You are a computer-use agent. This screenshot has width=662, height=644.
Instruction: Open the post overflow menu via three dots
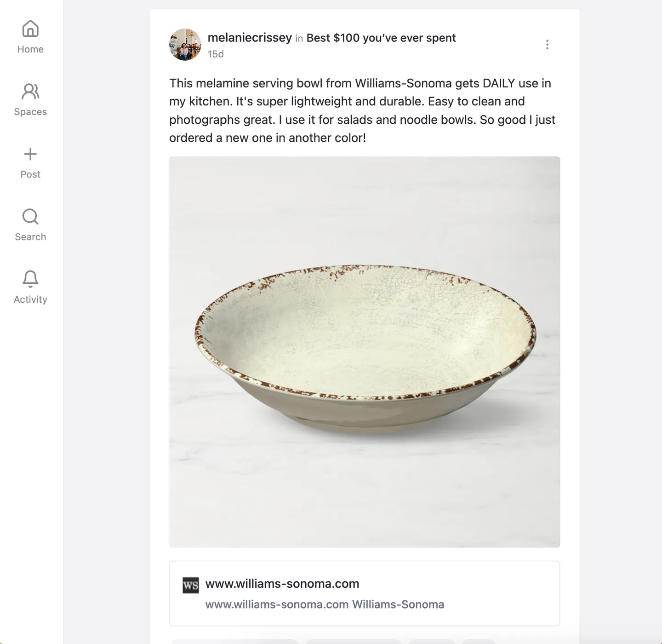coord(547,45)
